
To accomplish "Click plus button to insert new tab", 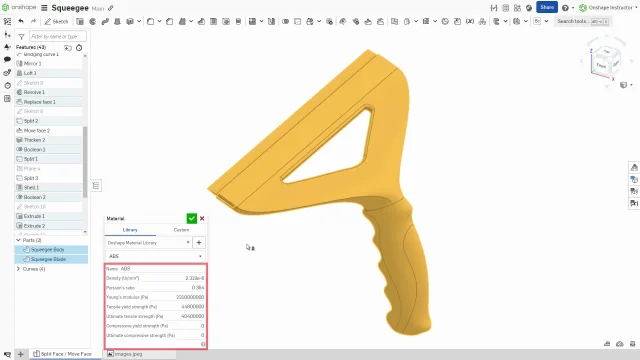I will (x=21, y=354).
